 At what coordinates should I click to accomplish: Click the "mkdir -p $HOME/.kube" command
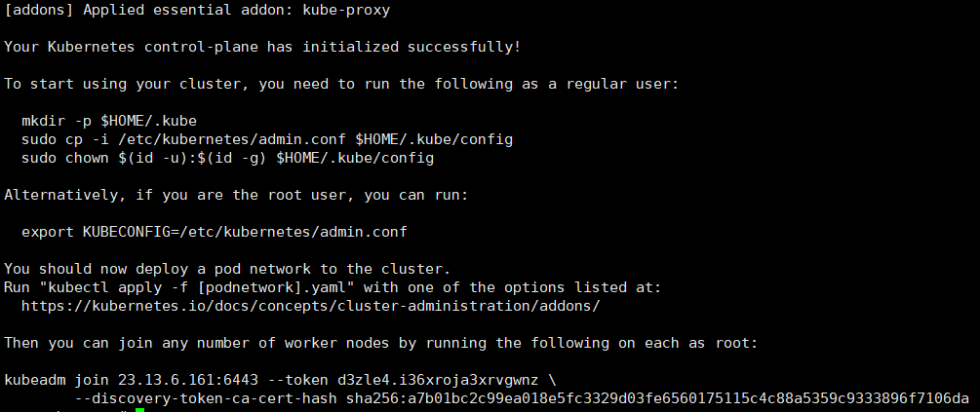click(x=108, y=121)
